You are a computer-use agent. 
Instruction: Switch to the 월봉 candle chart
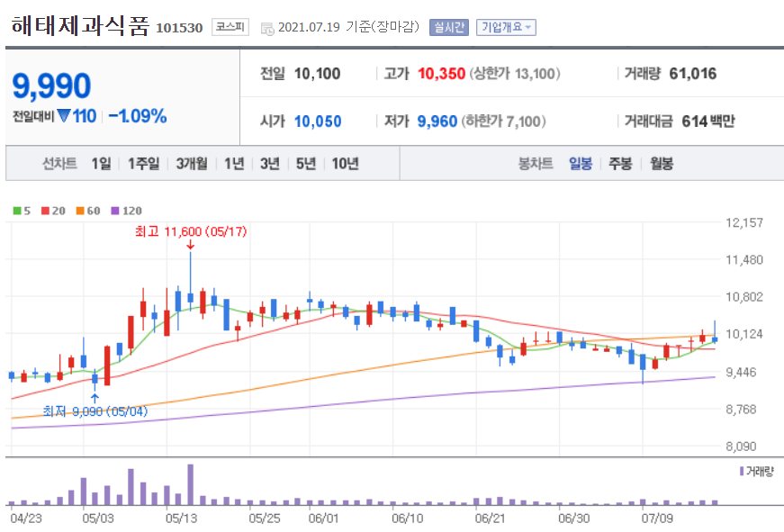662,164
